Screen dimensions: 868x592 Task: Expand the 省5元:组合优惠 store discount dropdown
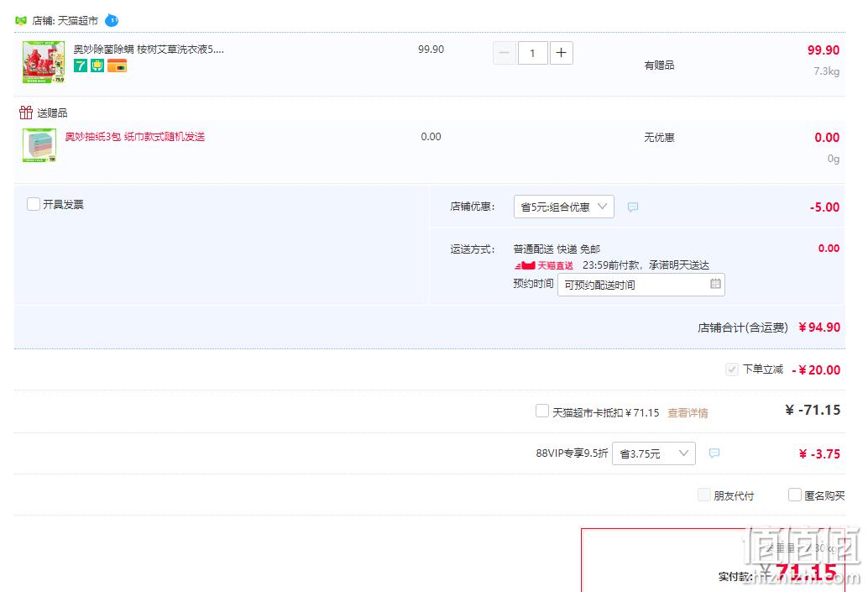click(563, 207)
